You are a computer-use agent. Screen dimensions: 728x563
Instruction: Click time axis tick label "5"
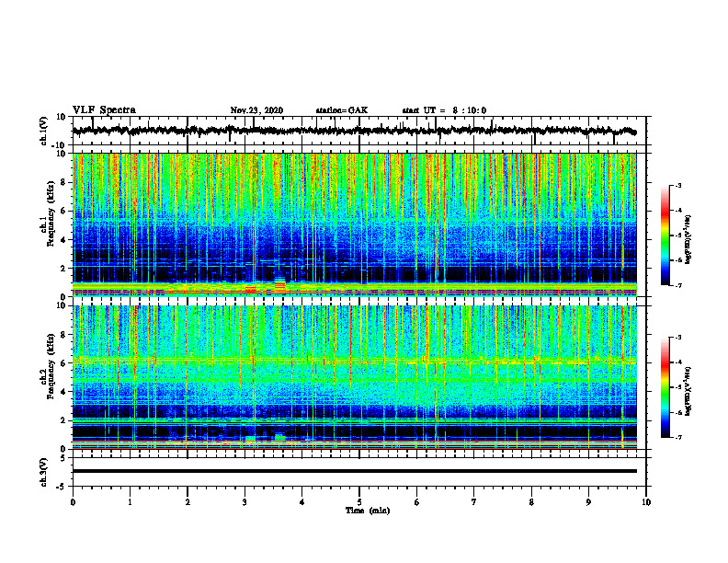(359, 502)
